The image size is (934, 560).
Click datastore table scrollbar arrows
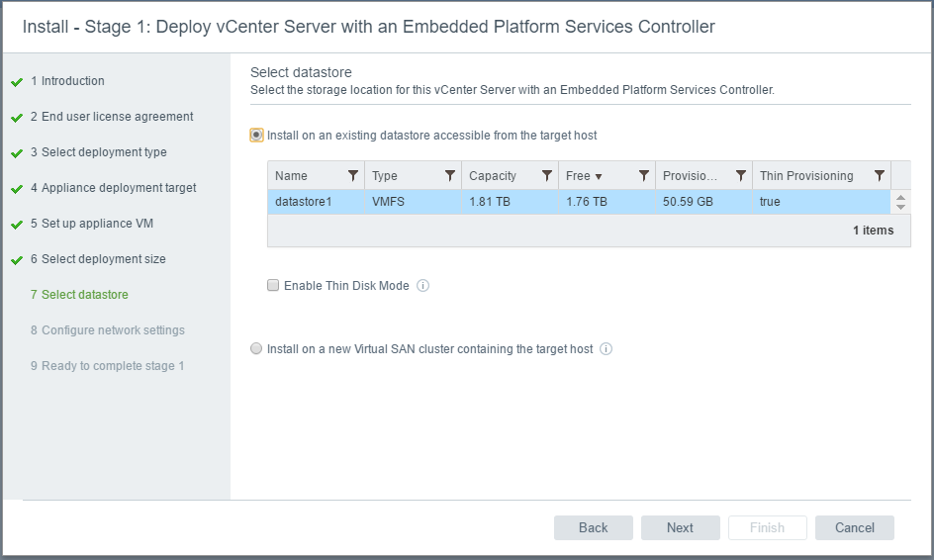tap(900, 202)
